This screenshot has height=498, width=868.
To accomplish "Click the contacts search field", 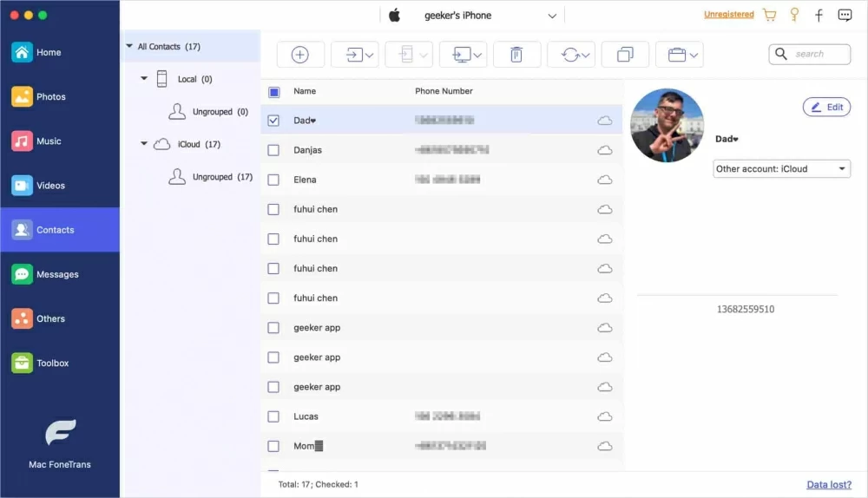I will tap(816, 54).
